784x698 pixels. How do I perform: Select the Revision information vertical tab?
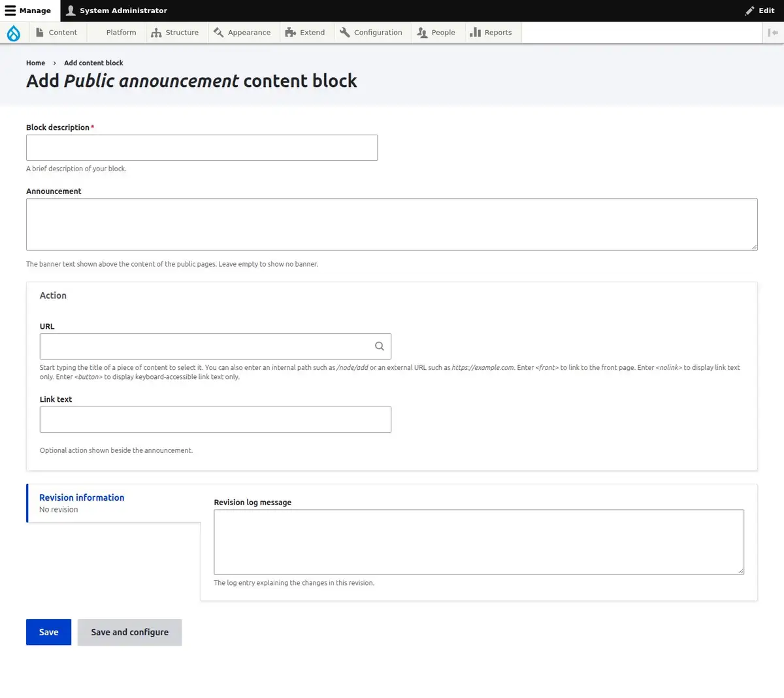pos(114,503)
